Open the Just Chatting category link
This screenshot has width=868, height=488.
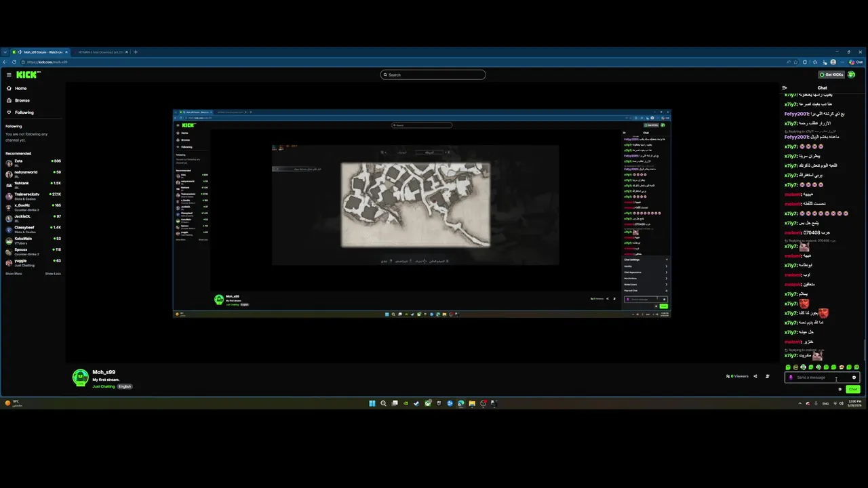[x=104, y=386]
